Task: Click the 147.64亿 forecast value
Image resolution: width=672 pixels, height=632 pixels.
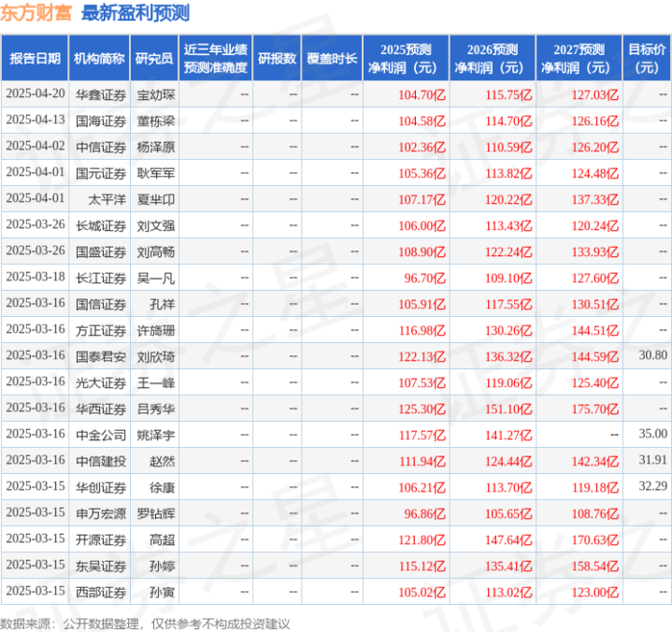Action: pyautogui.click(x=508, y=539)
